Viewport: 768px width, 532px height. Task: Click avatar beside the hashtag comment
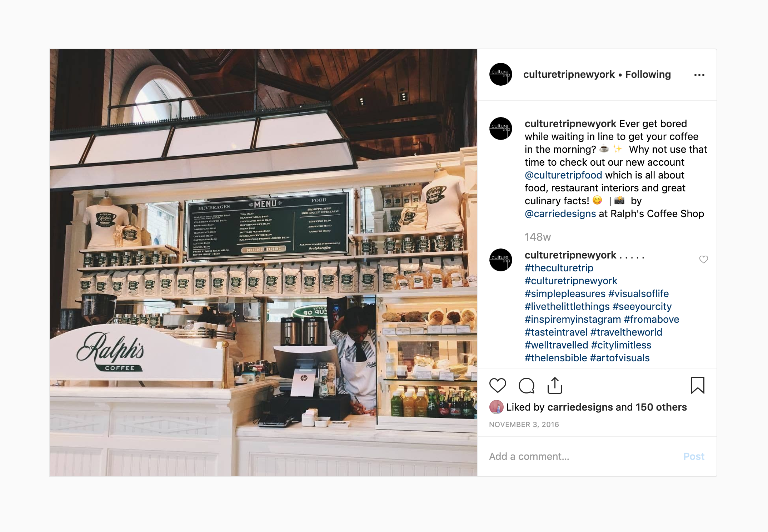[x=500, y=260]
